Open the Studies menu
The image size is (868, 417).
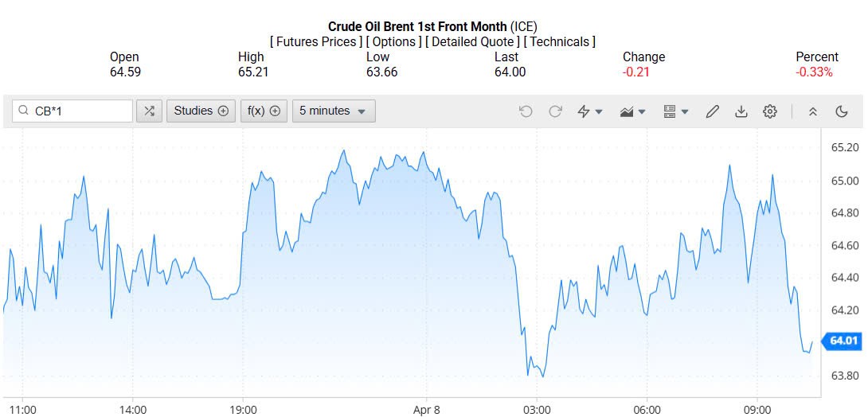(201, 111)
